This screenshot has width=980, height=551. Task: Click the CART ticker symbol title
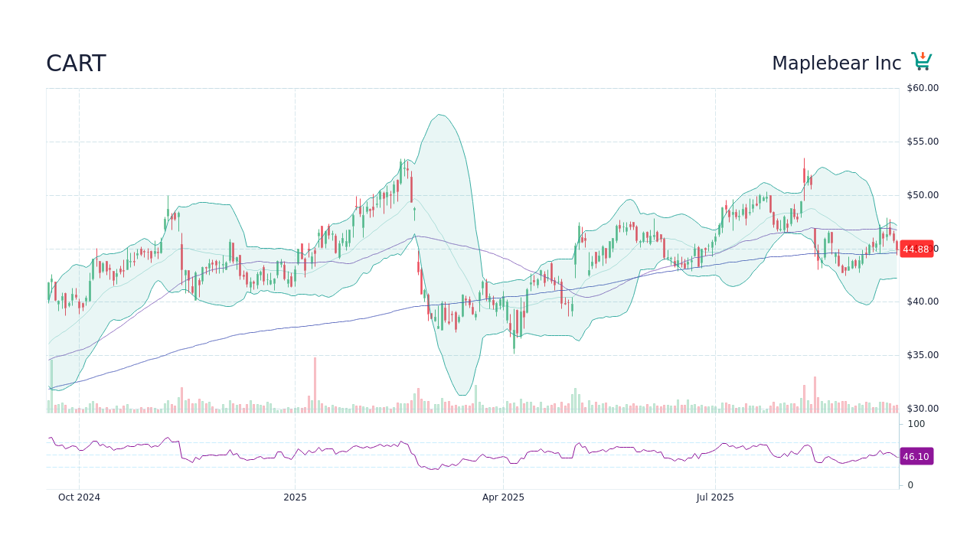click(x=76, y=64)
